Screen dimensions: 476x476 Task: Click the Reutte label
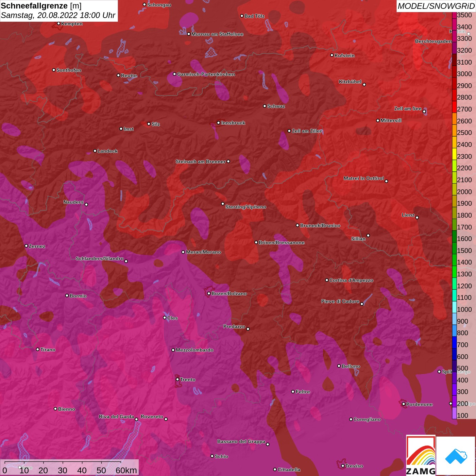click(x=129, y=75)
